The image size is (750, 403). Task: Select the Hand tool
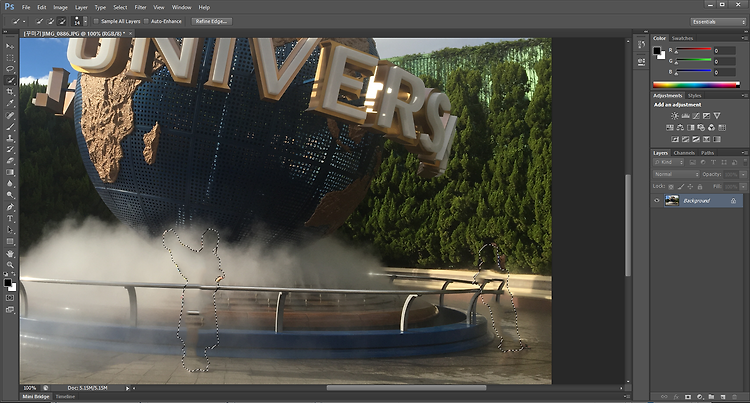pos(10,254)
